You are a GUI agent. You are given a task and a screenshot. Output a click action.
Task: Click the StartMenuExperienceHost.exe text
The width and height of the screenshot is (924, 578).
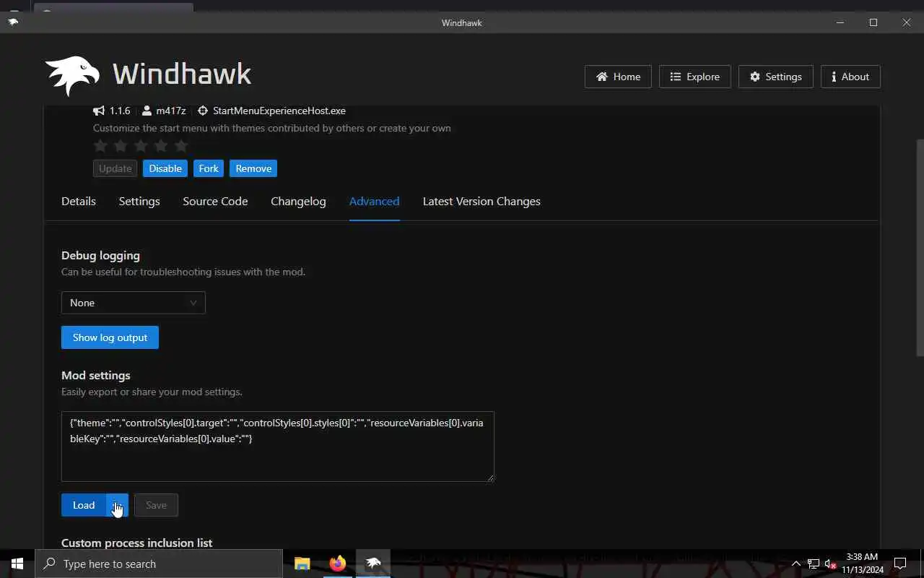(x=279, y=111)
